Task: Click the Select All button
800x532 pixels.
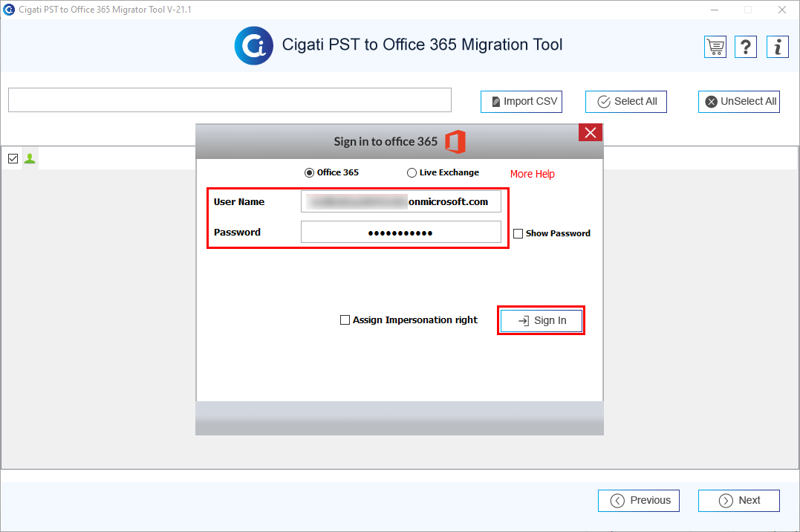Action: tap(626, 102)
